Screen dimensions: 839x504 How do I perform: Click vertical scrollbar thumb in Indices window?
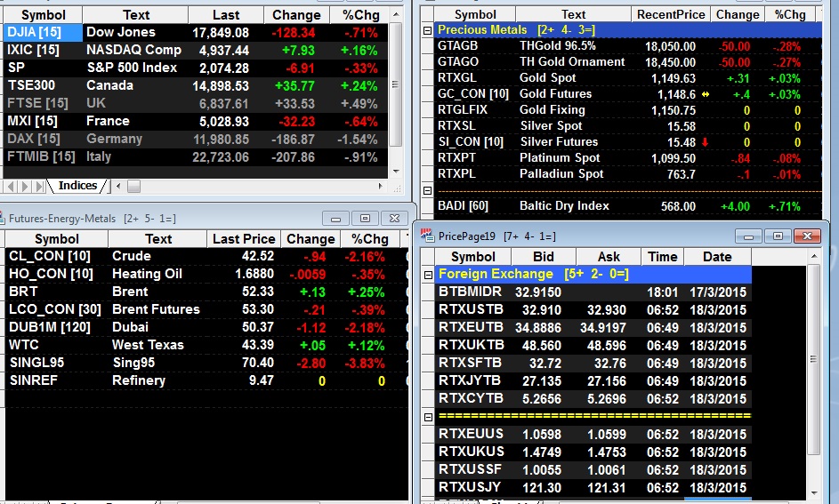point(395,84)
